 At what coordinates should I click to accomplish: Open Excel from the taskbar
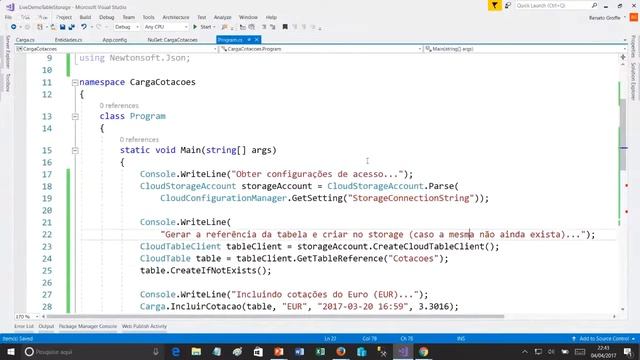(320, 351)
